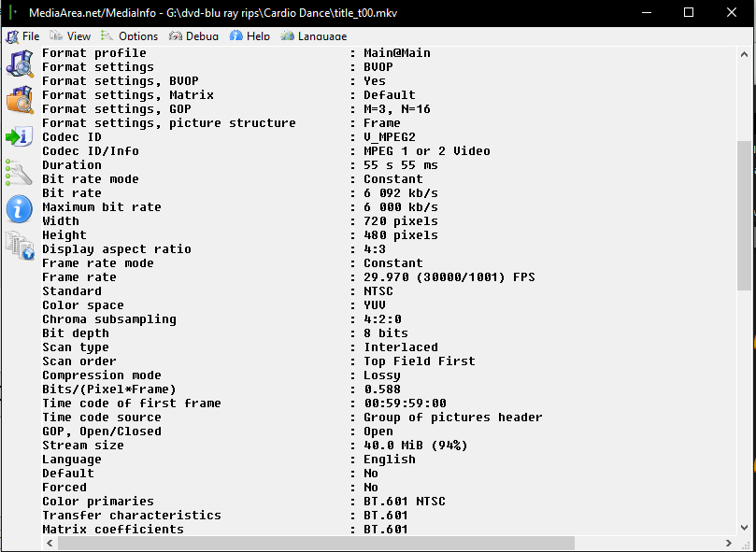Open the Options menu
This screenshot has width=756, height=552.
(130, 36)
